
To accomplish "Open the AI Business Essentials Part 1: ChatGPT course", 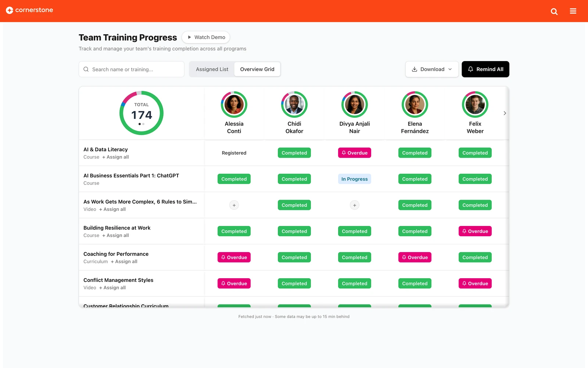I will (x=131, y=176).
